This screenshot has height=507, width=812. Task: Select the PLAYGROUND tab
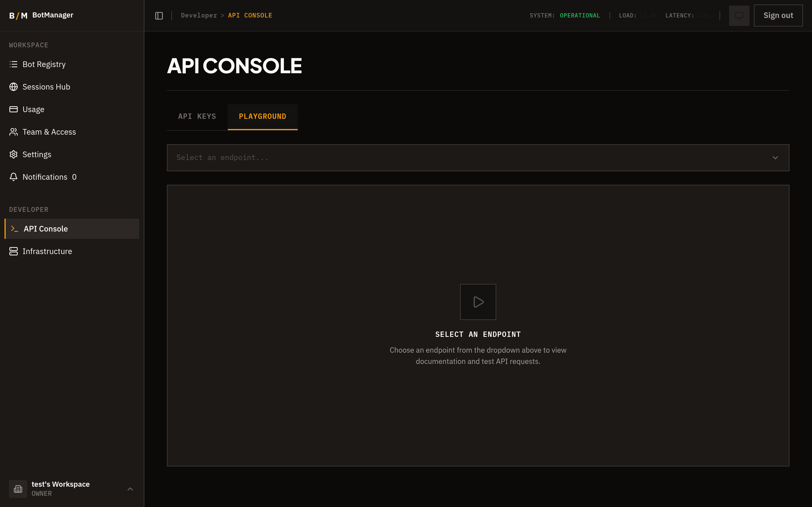(x=262, y=116)
